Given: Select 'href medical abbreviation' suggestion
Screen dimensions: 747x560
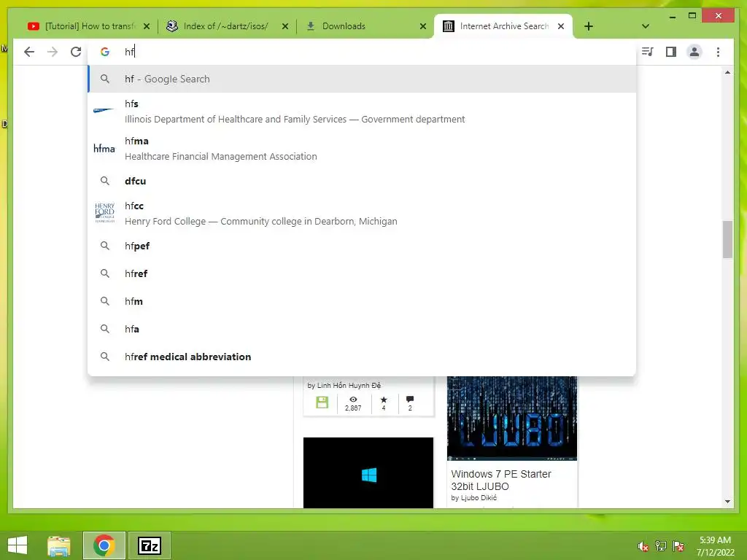Looking at the screenshot, I should point(362,356).
